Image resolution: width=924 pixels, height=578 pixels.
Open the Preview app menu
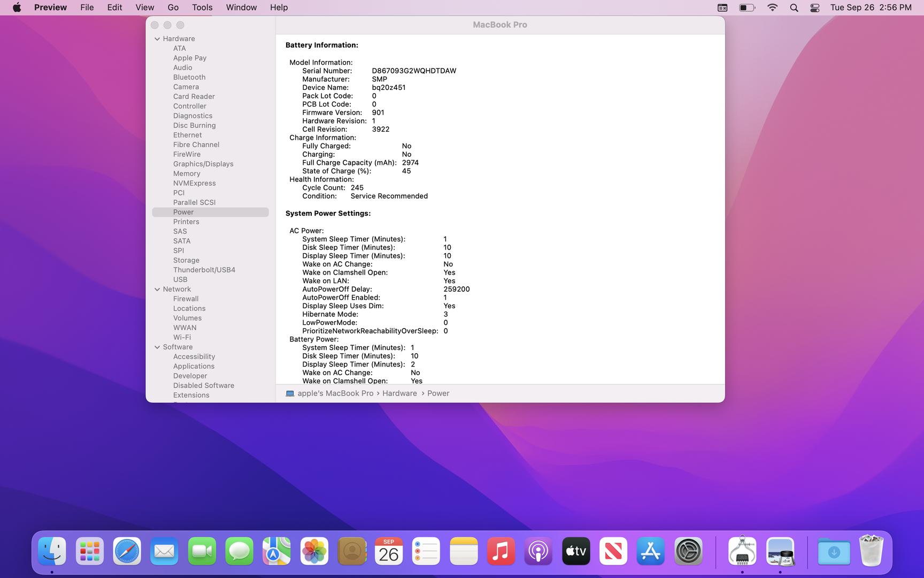tap(50, 7)
